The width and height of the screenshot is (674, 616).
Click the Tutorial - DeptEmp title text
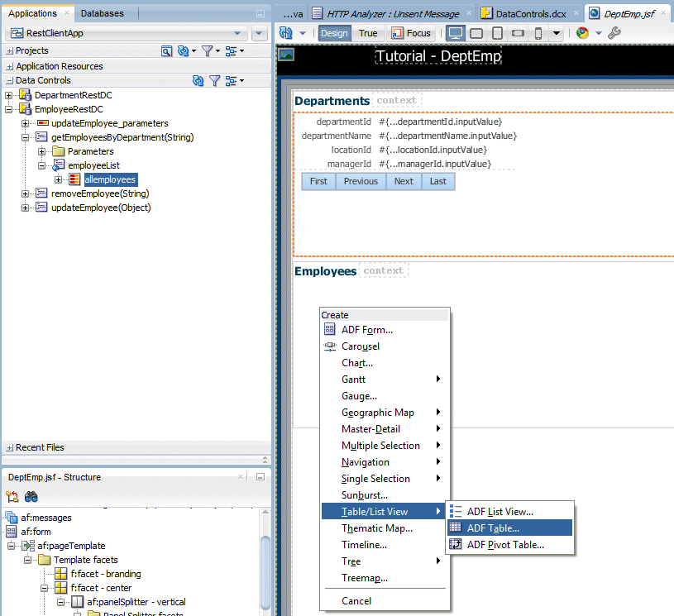click(438, 56)
